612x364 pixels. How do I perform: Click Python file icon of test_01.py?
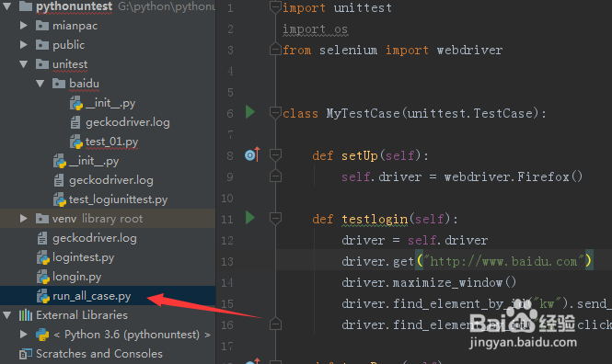76,142
